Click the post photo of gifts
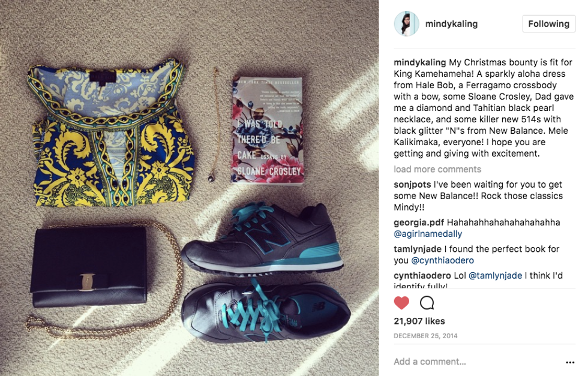This screenshot has width=588, height=376. tap(189, 188)
